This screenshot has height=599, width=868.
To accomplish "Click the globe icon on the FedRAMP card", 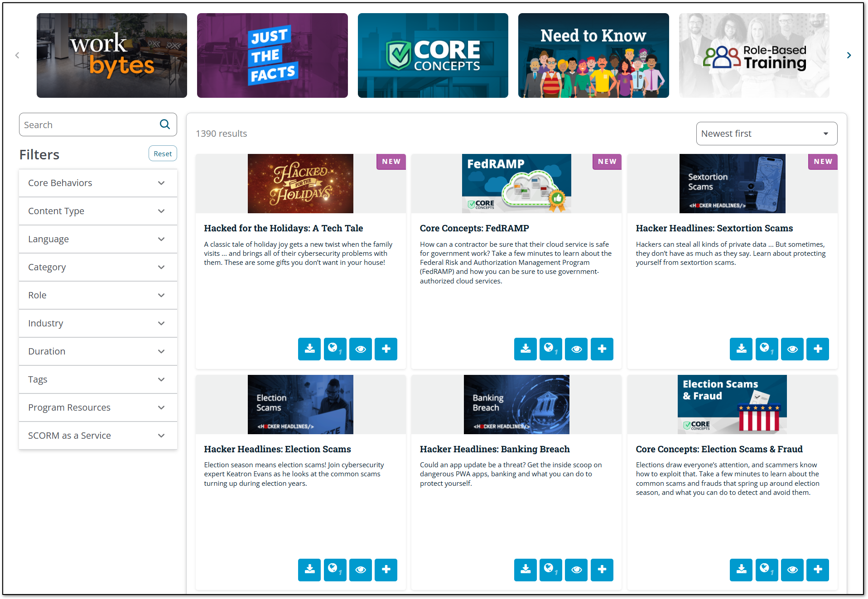I will pyautogui.click(x=551, y=349).
